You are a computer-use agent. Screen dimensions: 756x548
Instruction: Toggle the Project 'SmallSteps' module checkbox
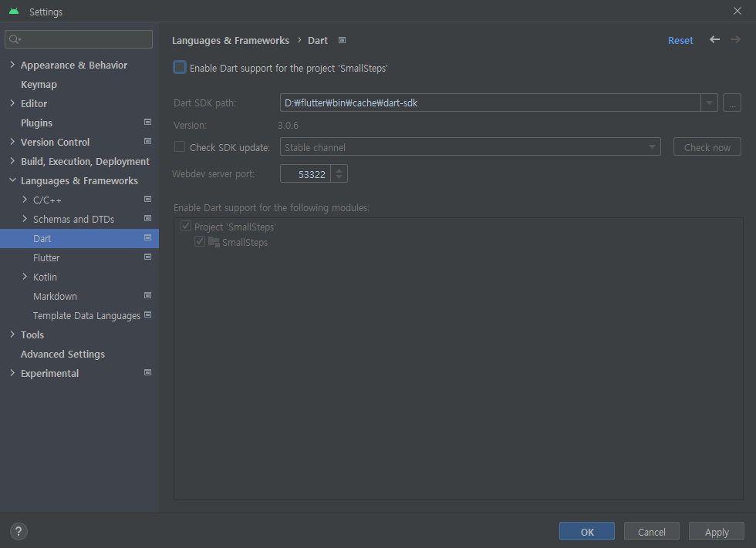[186, 226]
